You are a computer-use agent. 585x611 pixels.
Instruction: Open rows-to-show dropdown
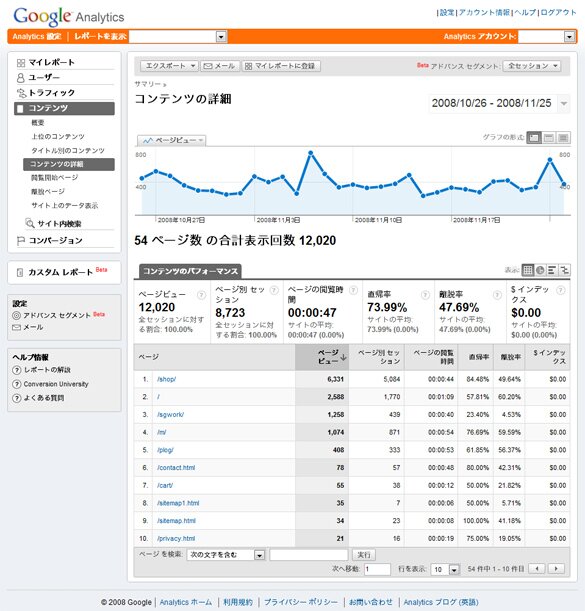[445, 569]
